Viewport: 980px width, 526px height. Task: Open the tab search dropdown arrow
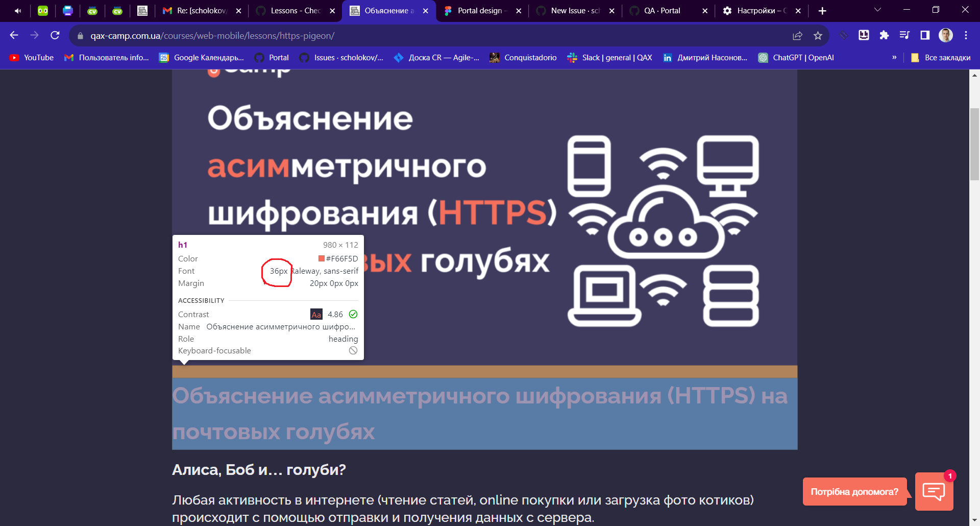coord(877,9)
